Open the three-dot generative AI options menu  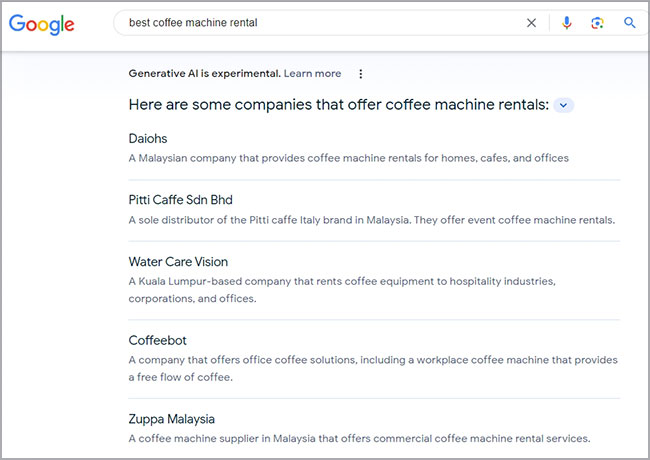[361, 74]
